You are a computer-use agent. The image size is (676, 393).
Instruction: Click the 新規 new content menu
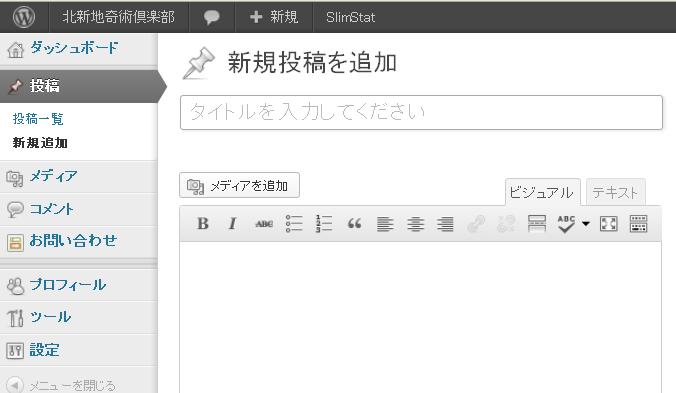click(274, 17)
